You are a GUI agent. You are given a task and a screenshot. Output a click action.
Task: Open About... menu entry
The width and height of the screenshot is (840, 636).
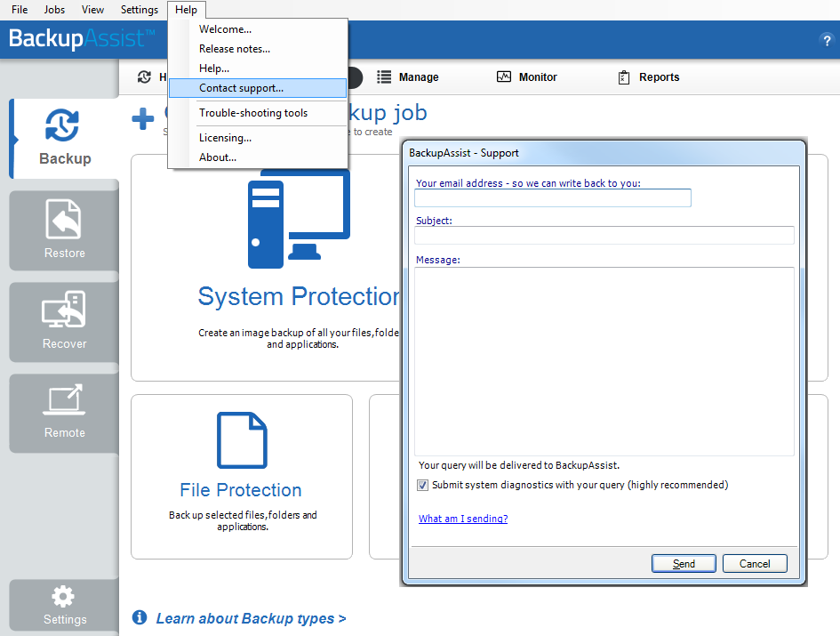257,157
